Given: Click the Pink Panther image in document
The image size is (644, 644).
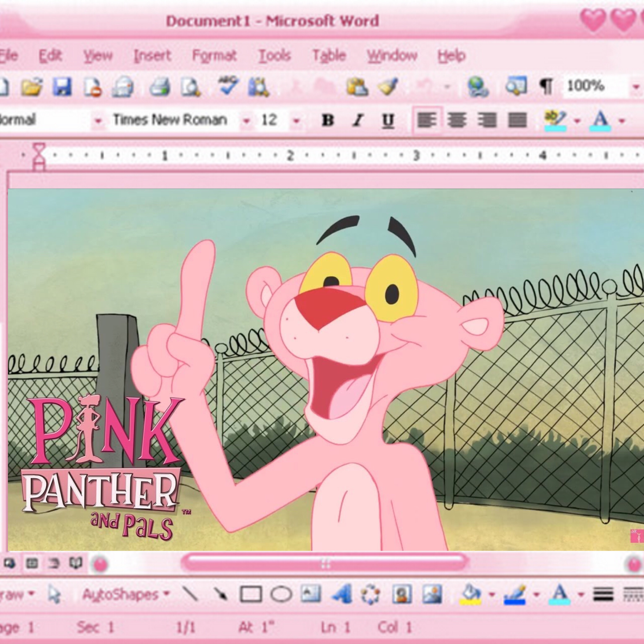Looking at the screenshot, I should [326, 370].
